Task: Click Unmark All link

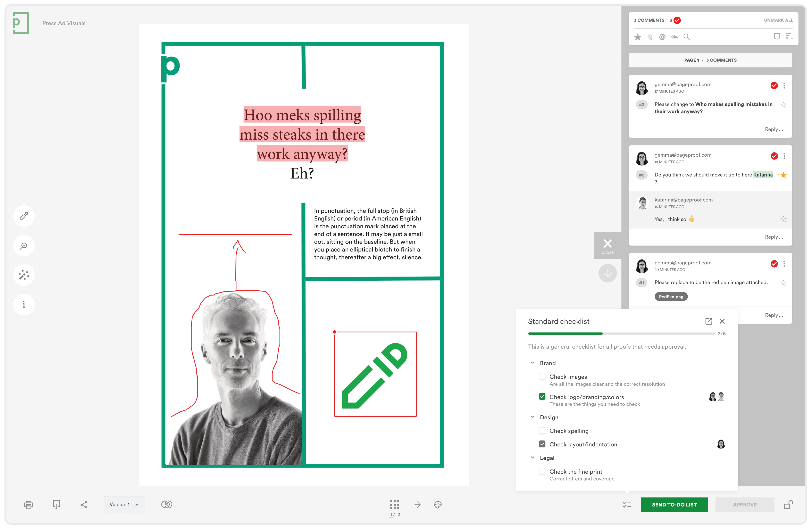Action: (778, 20)
